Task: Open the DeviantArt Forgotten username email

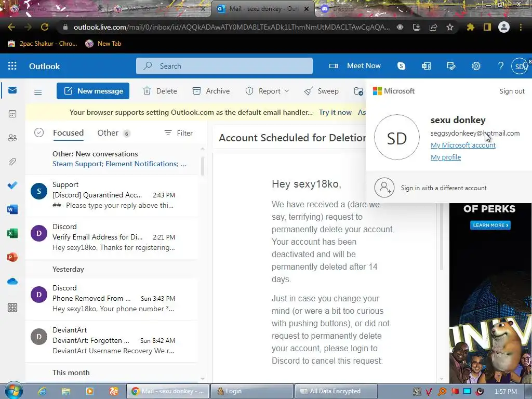Action: tap(112, 341)
